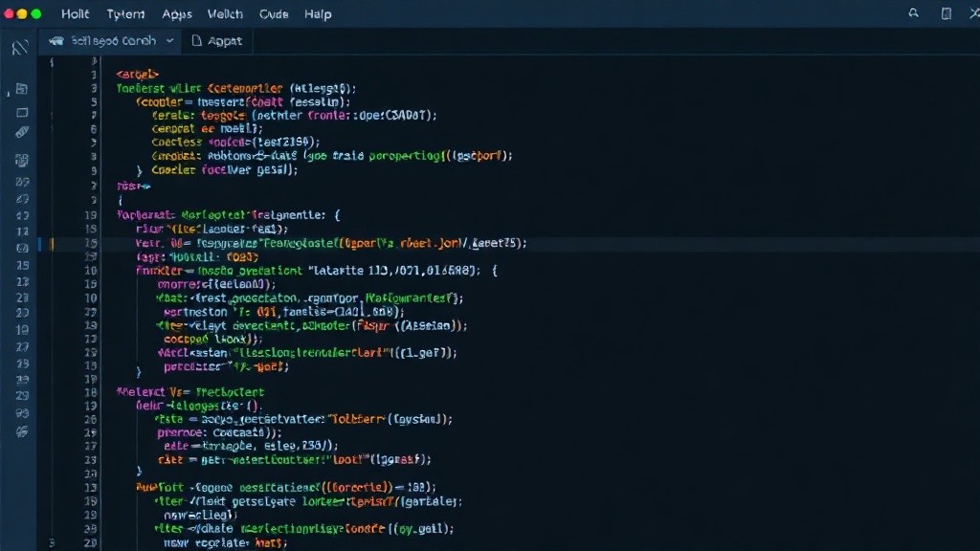Open the Velich menu
Viewport: 980px width, 551px height.
[225, 13]
